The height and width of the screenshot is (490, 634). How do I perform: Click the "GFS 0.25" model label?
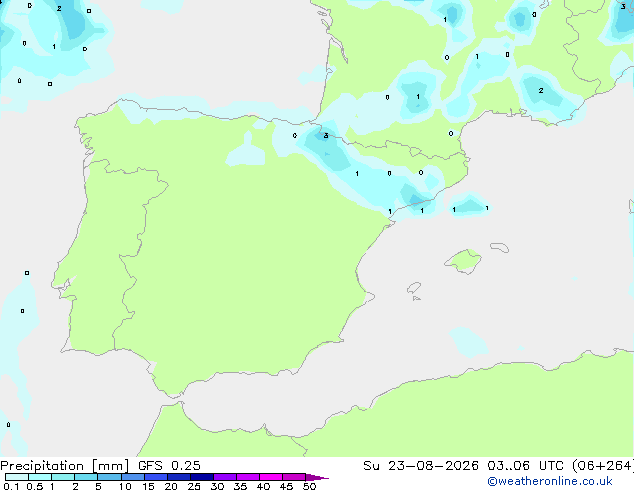click(x=169, y=466)
